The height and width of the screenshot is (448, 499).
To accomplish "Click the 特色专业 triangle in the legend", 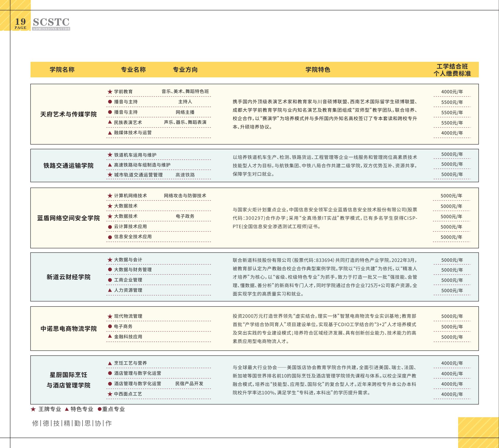I will [67, 409].
